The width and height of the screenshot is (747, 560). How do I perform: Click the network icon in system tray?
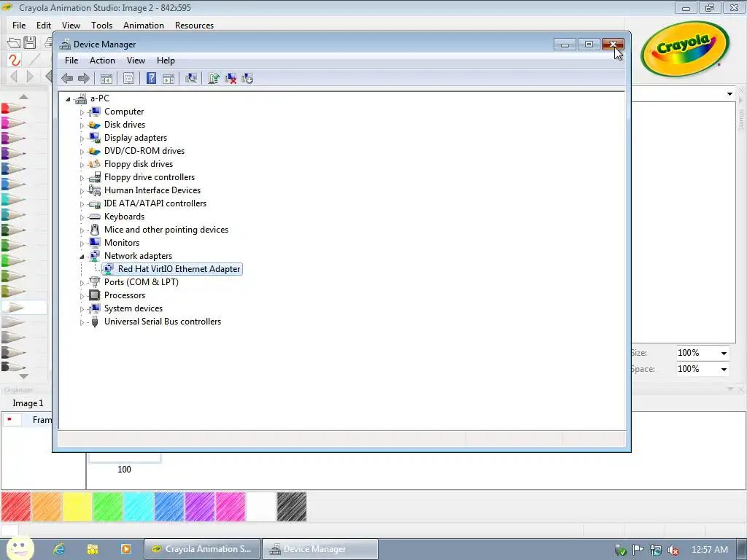656,551
